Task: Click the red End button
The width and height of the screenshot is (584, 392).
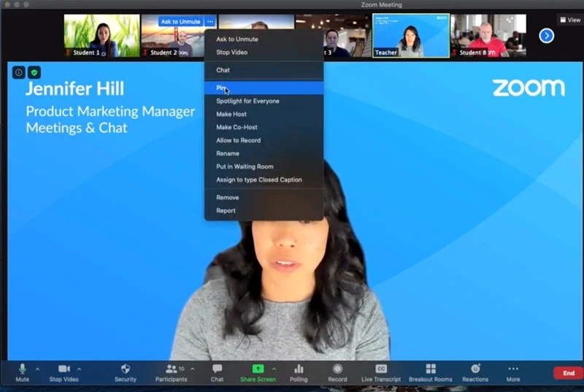Action: point(568,373)
